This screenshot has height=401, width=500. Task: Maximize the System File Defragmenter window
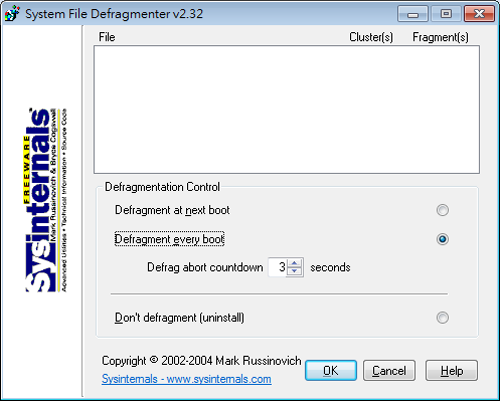(x=446, y=14)
